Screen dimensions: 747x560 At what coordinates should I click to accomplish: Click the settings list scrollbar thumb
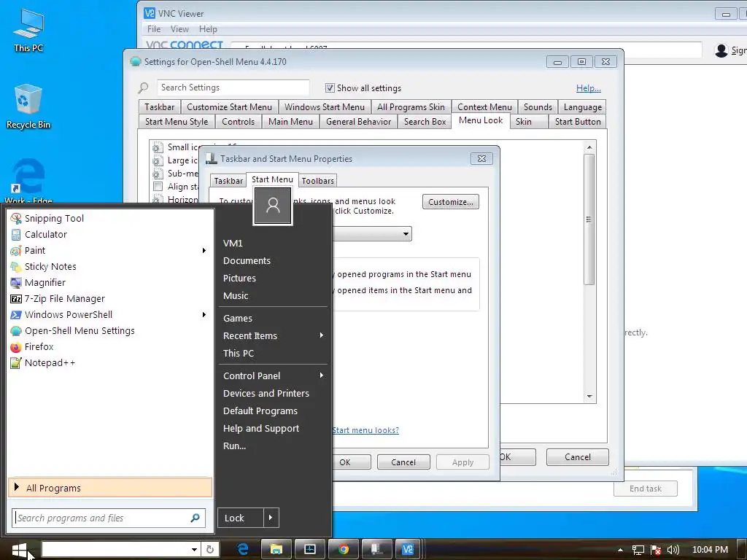tap(589, 219)
